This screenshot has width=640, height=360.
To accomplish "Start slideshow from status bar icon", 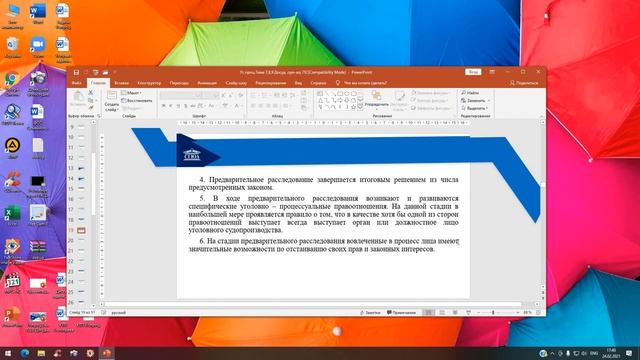I will click(469, 312).
